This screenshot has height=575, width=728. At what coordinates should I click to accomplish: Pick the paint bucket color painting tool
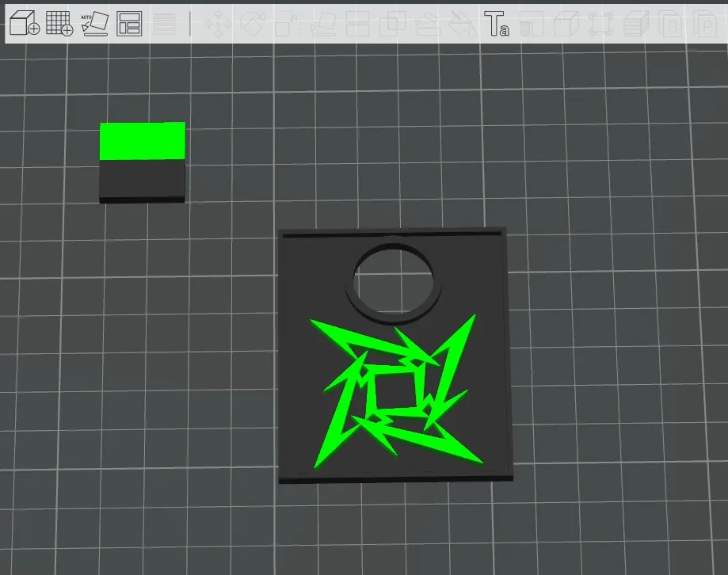(461, 25)
